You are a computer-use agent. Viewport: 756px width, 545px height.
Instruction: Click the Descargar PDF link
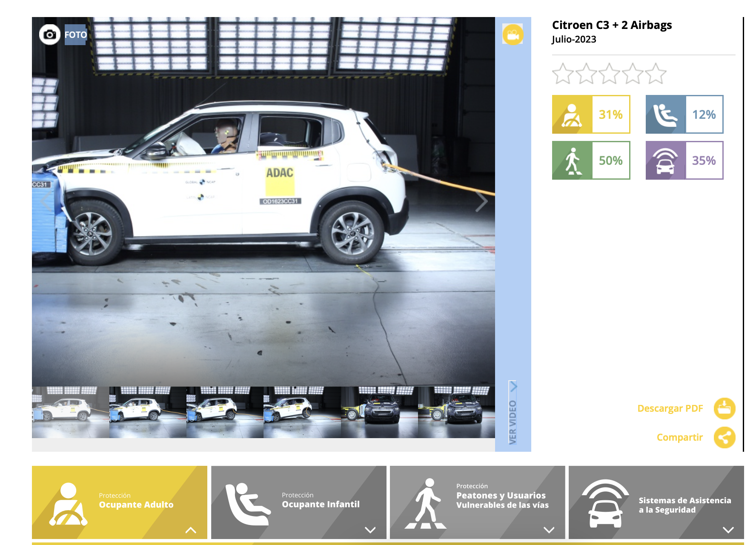670,408
